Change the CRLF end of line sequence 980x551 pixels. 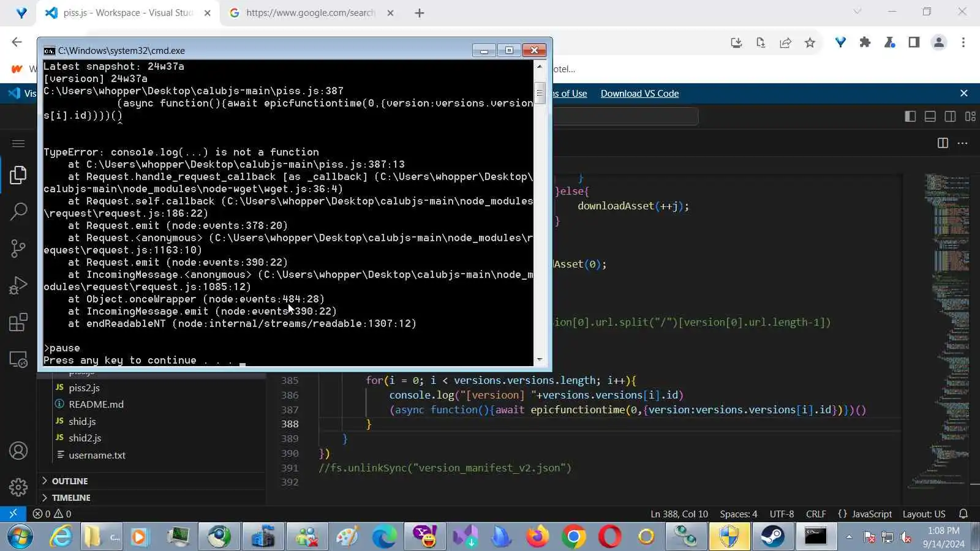click(816, 514)
